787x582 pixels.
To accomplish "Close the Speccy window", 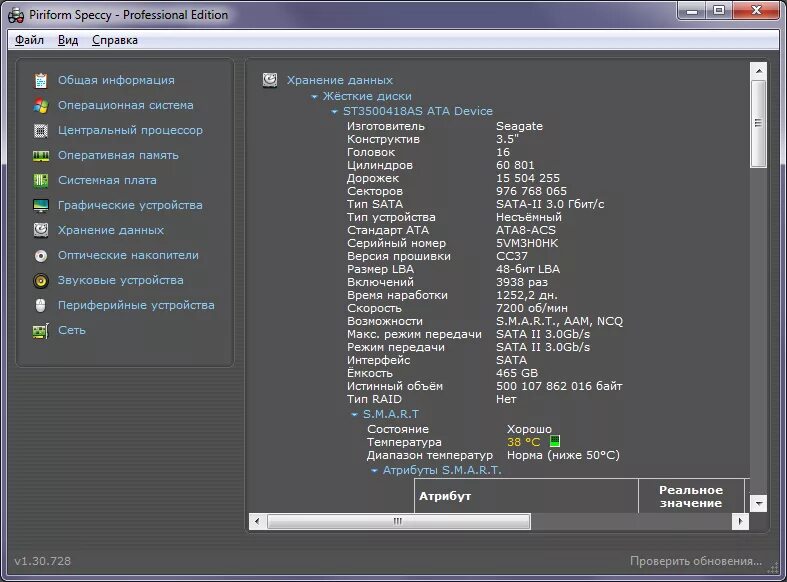I will click(x=756, y=11).
